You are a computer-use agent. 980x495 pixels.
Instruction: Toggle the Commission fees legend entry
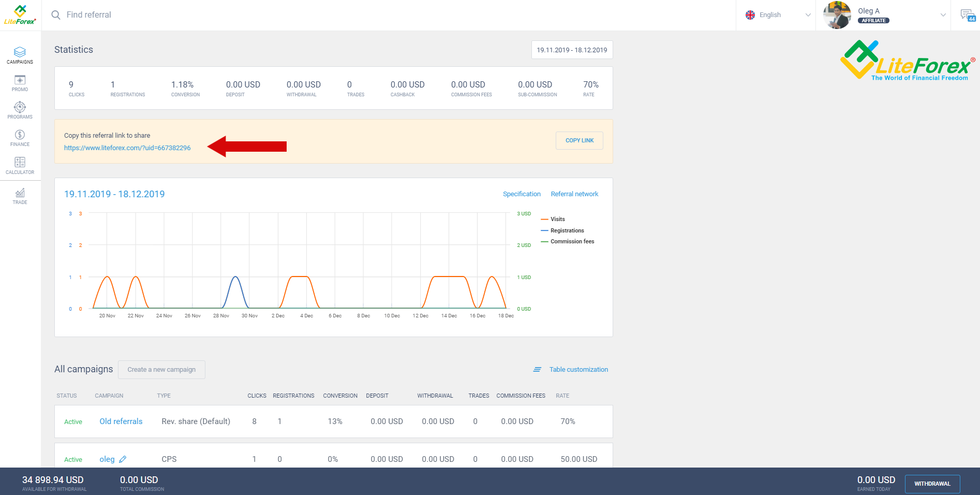tap(572, 242)
